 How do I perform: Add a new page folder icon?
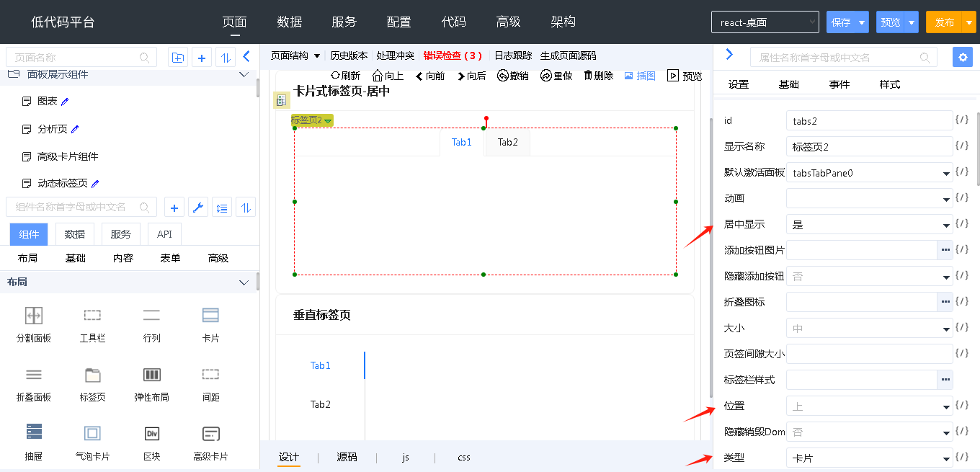pyautogui.click(x=177, y=58)
